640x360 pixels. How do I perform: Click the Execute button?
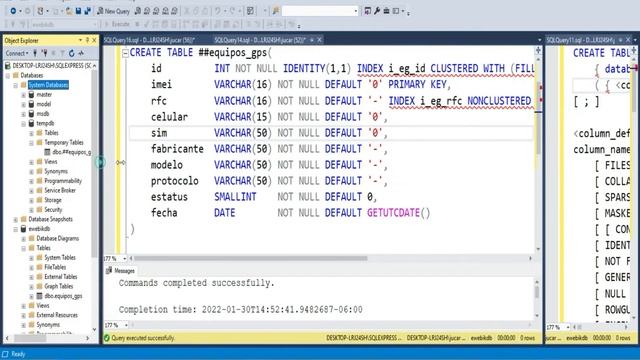(117, 24)
